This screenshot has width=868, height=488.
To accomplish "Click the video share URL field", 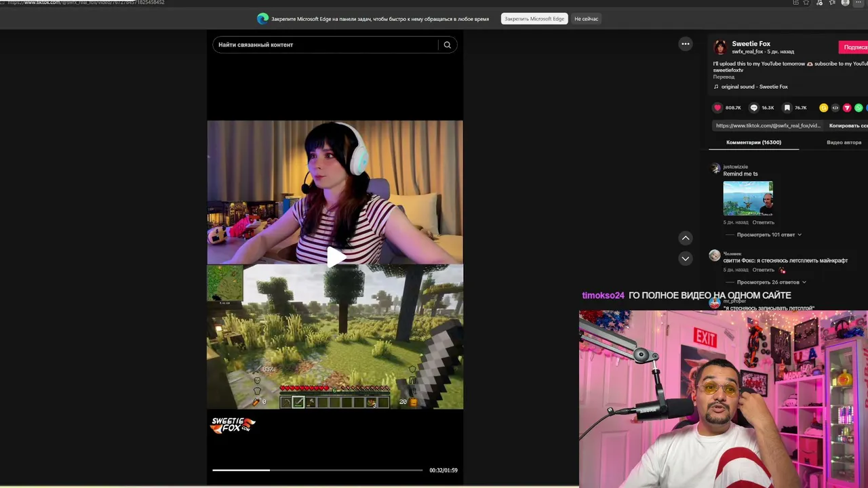I will [x=768, y=125].
